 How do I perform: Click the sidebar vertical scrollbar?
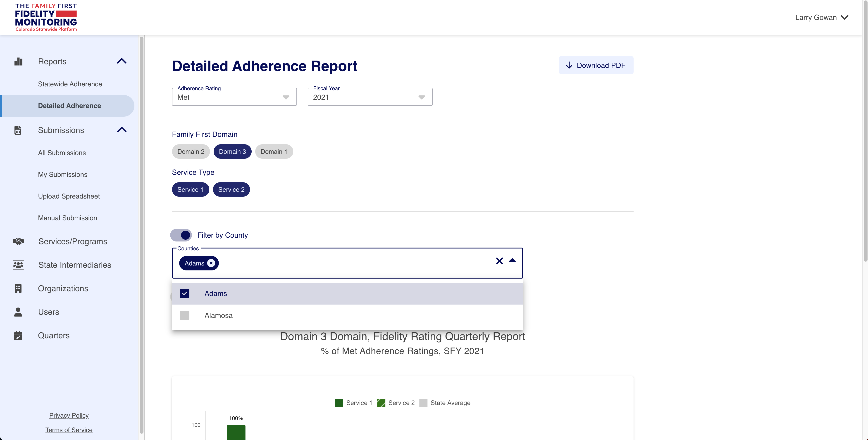[x=142, y=235]
